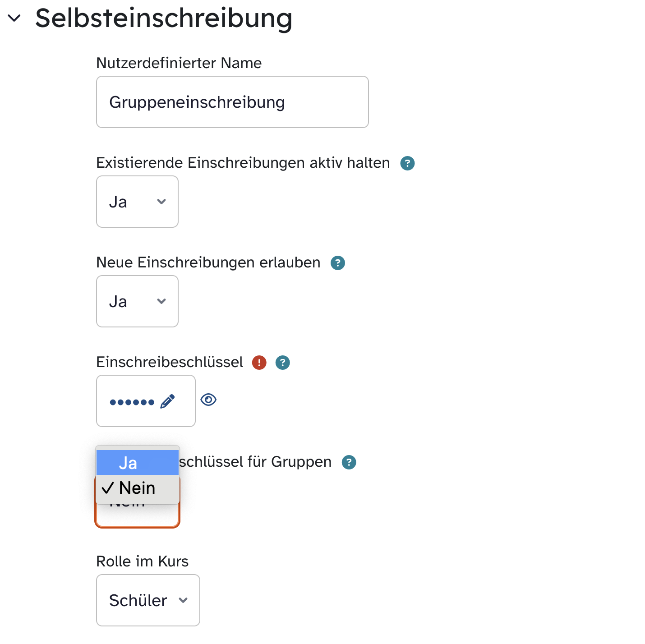The width and height of the screenshot is (645, 644).
Task: Open help for Neue Einschreibungen erlauben
Action: (x=338, y=263)
